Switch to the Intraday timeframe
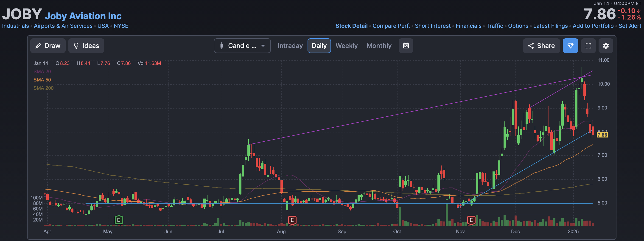Image resolution: width=644 pixels, height=241 pixels. tap(290, 46)
